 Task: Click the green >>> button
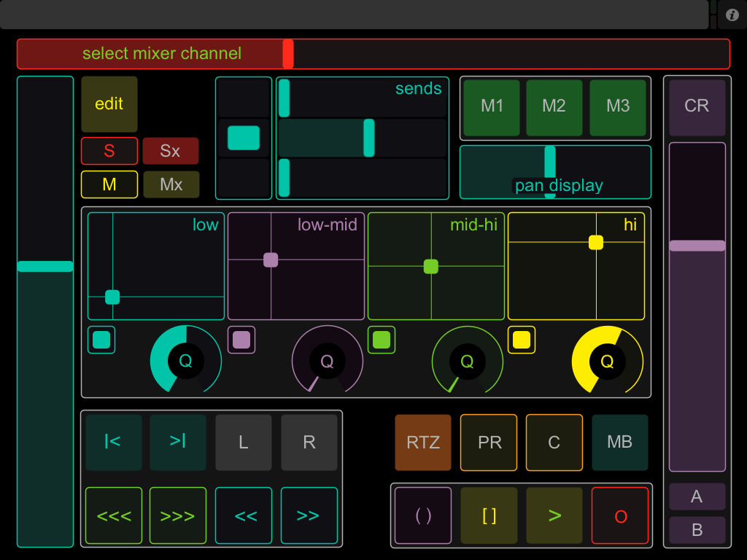pos(178,516)
